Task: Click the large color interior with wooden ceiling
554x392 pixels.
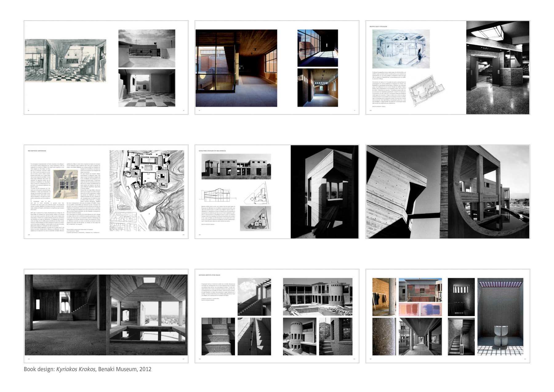Action: 236,68
